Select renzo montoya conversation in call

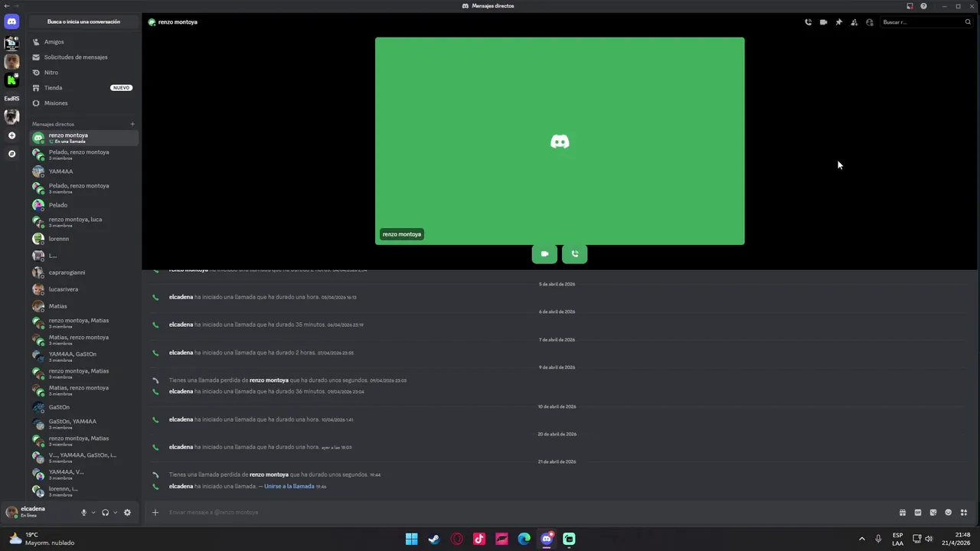(x=84, y=138)
